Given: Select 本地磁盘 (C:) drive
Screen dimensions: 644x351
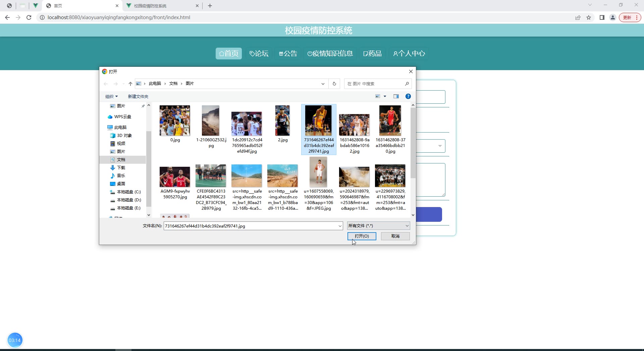Looking at the screenshot, I should pyautogui.click(x=125, y=192).
